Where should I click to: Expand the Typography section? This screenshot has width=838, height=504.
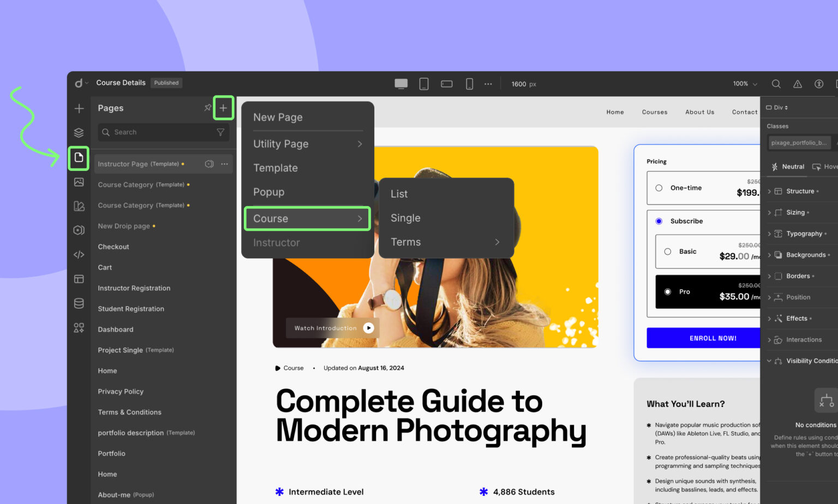804,233
